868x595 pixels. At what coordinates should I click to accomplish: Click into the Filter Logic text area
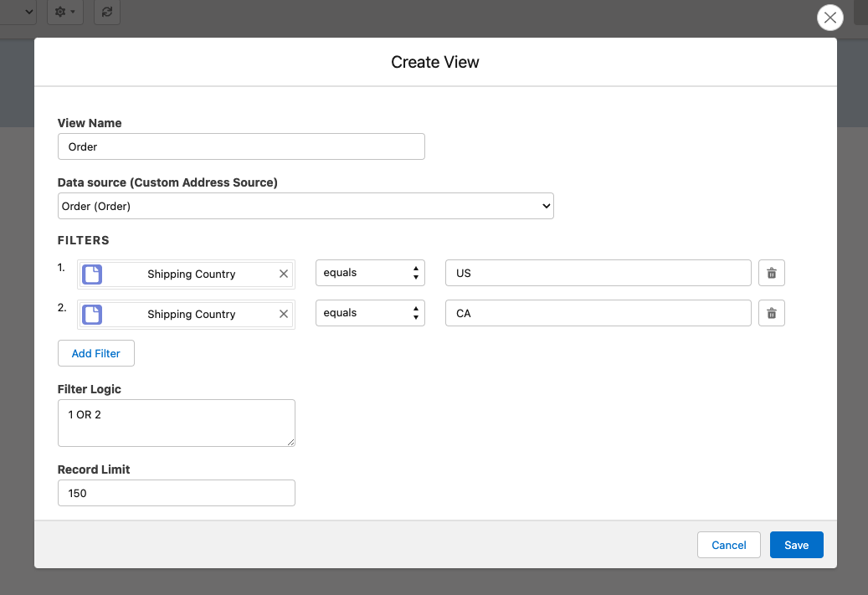click(176, 423)
